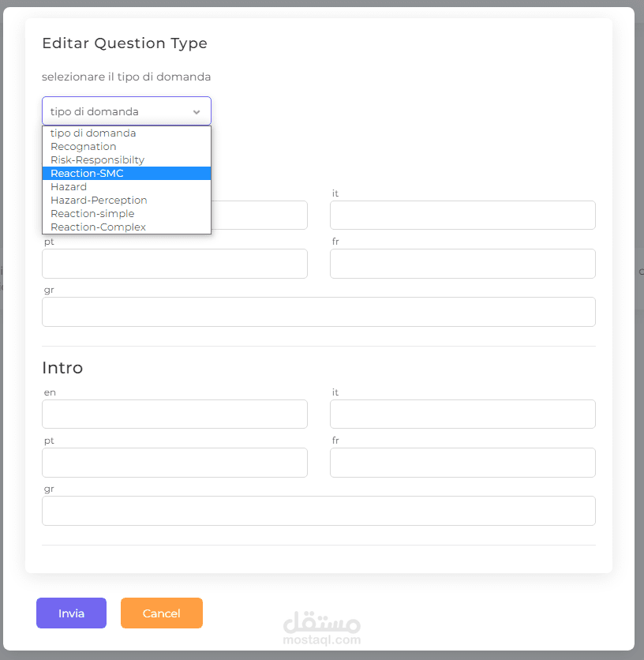Focus the Intro it input field

click(x=462, y=414)
